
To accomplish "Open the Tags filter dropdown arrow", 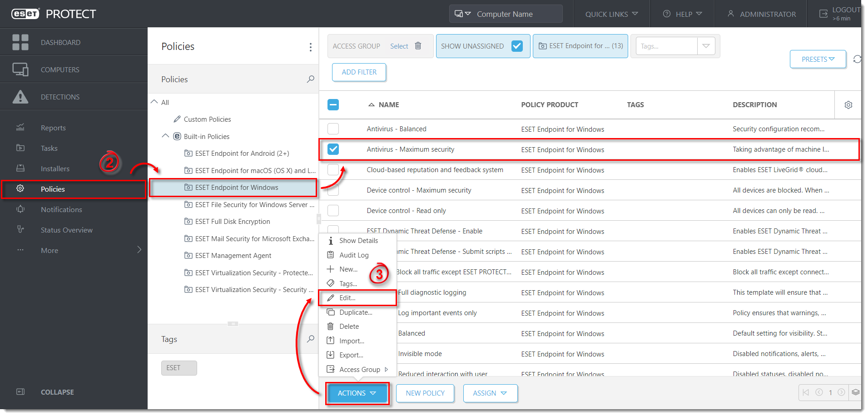I will click(706, 46).
